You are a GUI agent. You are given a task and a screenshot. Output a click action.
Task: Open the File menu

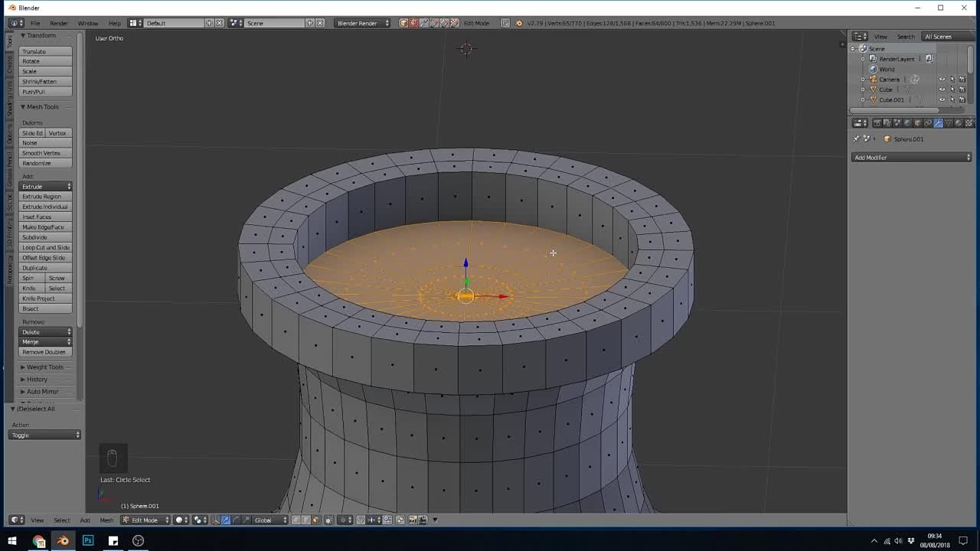(36, 23)
